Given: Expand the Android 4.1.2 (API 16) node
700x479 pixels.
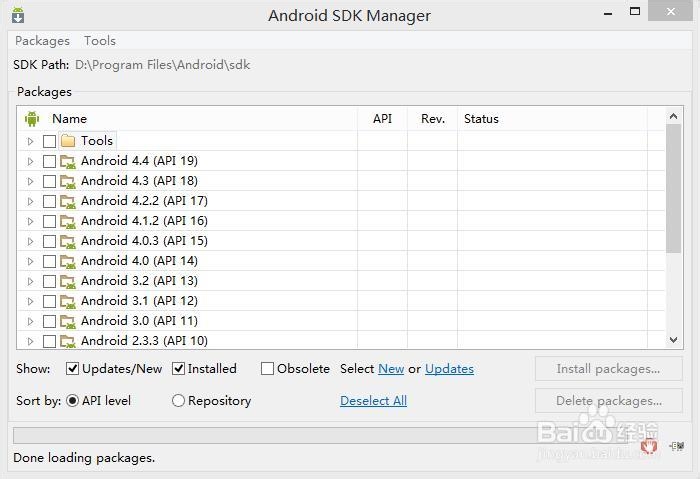Looking at the screenshot, I should (x=30, y=221).
